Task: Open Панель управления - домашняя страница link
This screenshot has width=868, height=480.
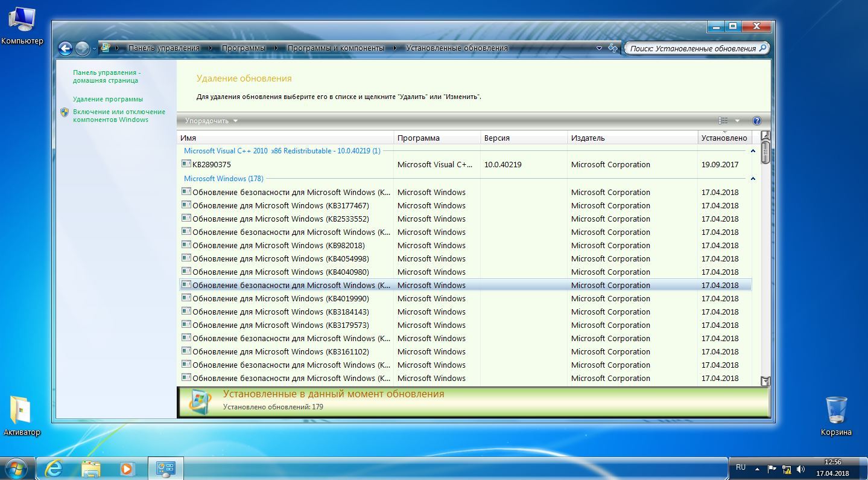Action: 107,76
